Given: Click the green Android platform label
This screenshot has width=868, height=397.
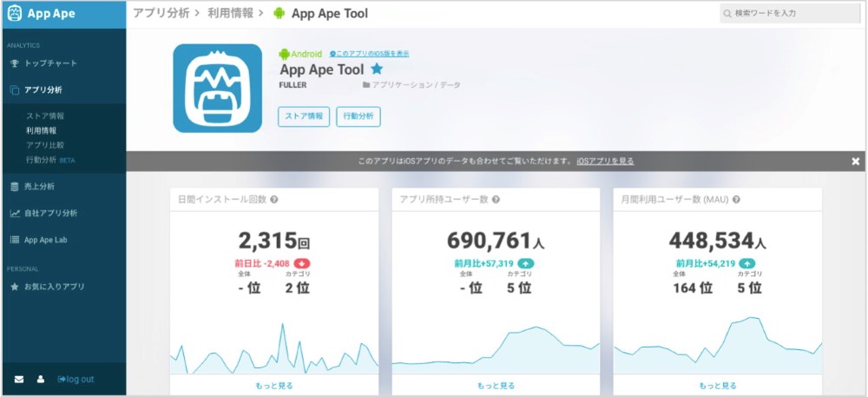Looking at the screenshot, I should pos(300,54).
